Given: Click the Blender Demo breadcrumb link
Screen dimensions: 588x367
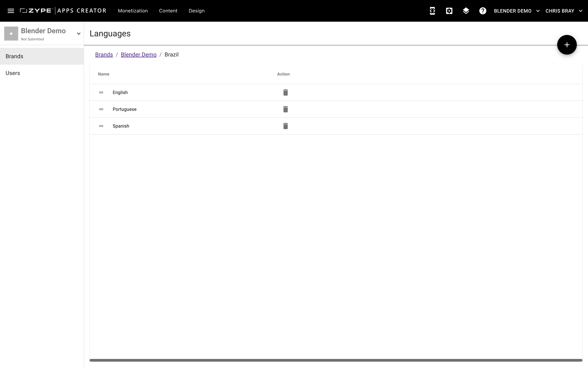Looking at the screenshot, I should tap(138, 54).
